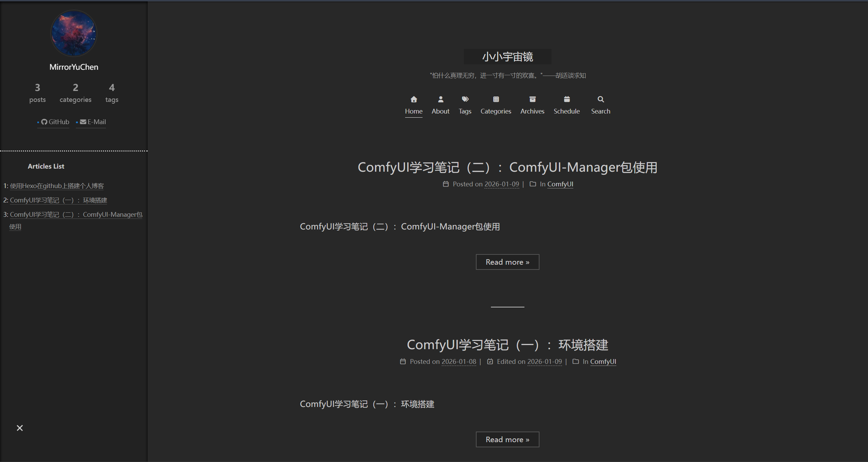Open Hexo github blog article in list
Image resolution: width=868 pixels, height=462 pixels.
click(57, 186)
